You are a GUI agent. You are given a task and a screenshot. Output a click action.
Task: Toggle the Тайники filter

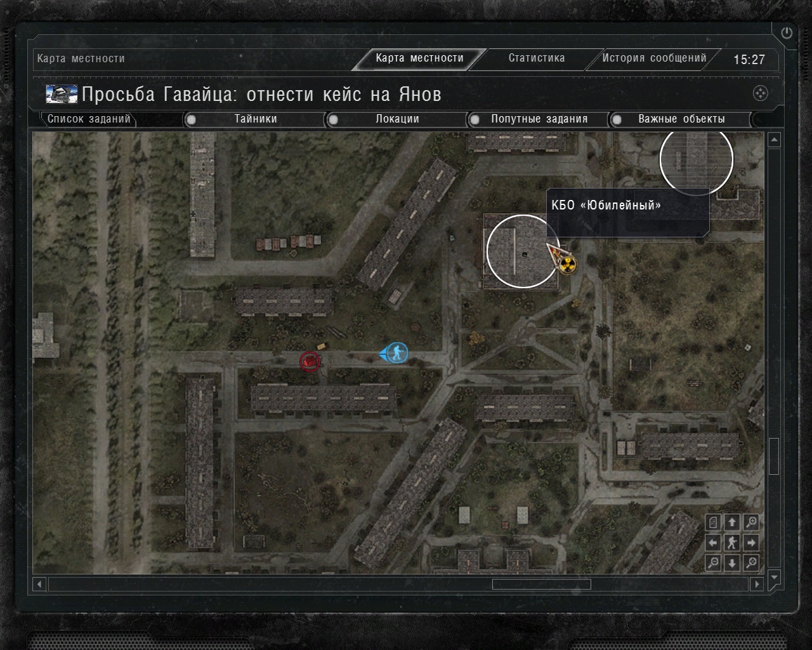coord(255,119)
